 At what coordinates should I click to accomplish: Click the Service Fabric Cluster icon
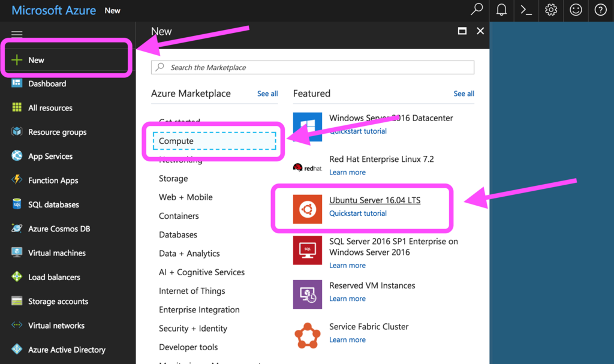point(308,335)
